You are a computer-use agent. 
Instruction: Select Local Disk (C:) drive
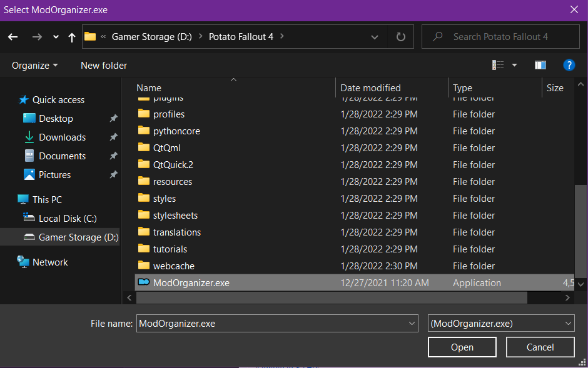[68, 218]
